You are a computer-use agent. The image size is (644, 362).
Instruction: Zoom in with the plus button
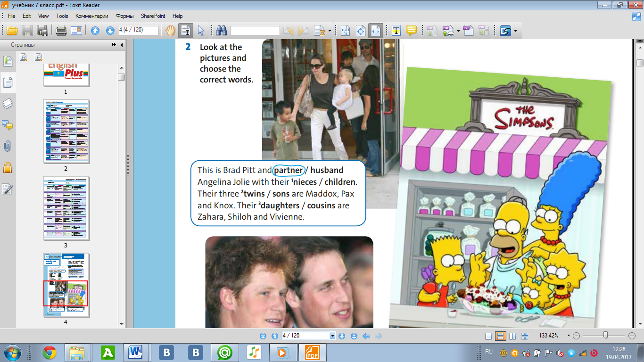(632, 336)
